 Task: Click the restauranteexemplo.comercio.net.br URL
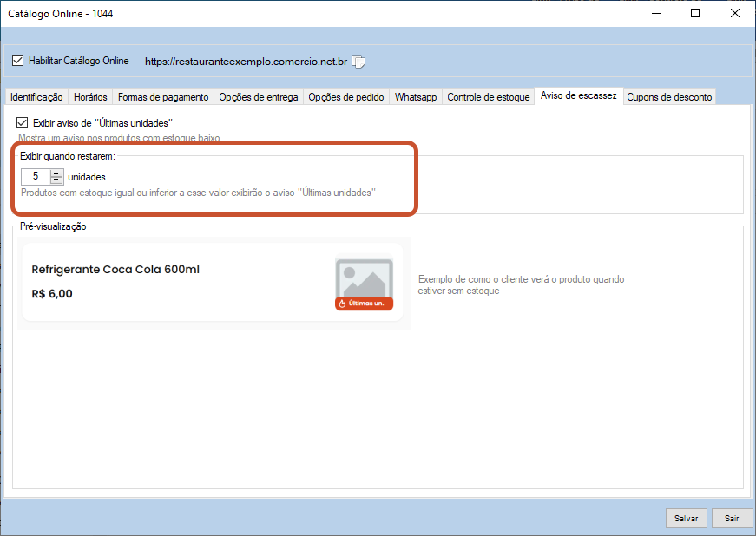246,62
